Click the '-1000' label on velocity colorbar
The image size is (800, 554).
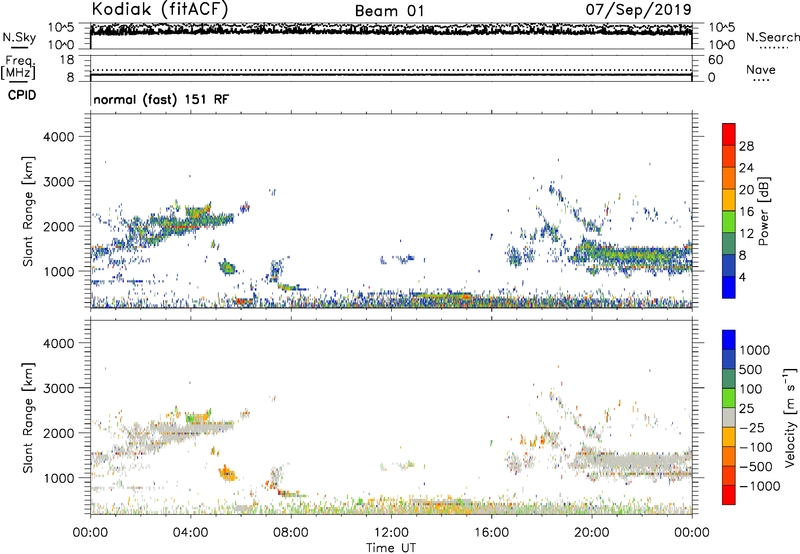(x=759, y=486)
